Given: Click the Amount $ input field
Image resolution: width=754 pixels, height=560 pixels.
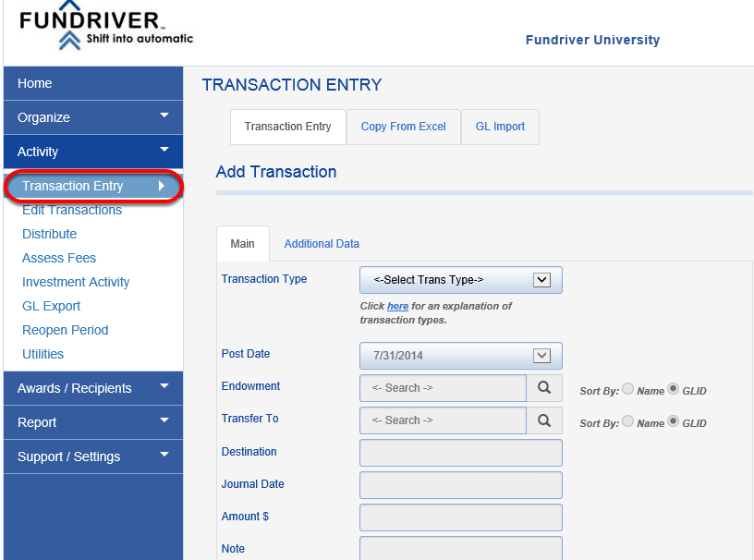Looking at the screenshot, I should 461,517.
